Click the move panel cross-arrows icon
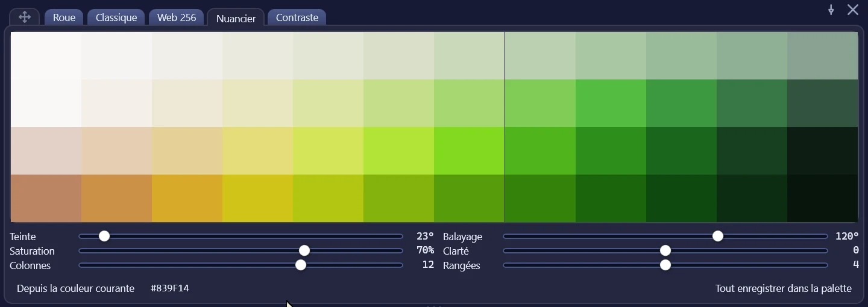 tap(25, 17)
